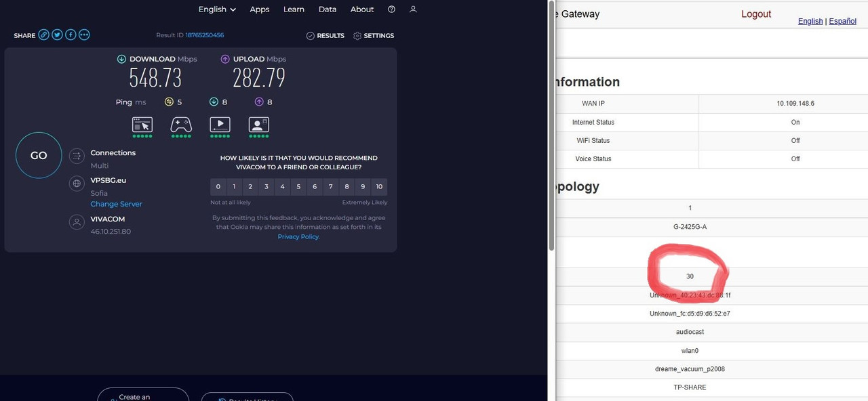Click the help question mark icon
The image size is (868, 401).
[x=391, y=9]
